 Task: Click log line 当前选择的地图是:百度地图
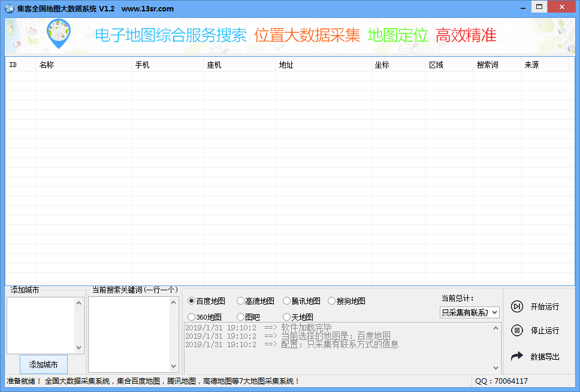pyautogui.click(x=288, y=336)
